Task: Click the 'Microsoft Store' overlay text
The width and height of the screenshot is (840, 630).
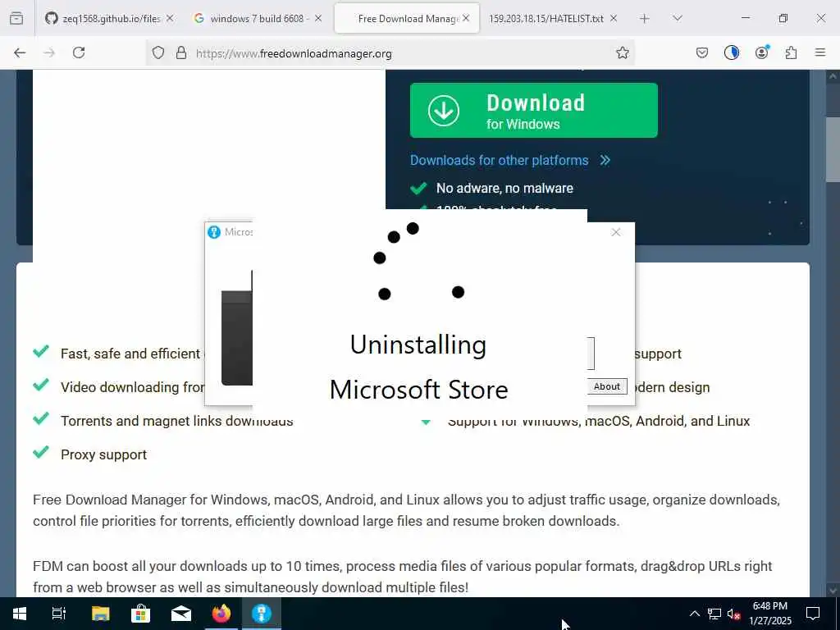Action: click(419, 390)
